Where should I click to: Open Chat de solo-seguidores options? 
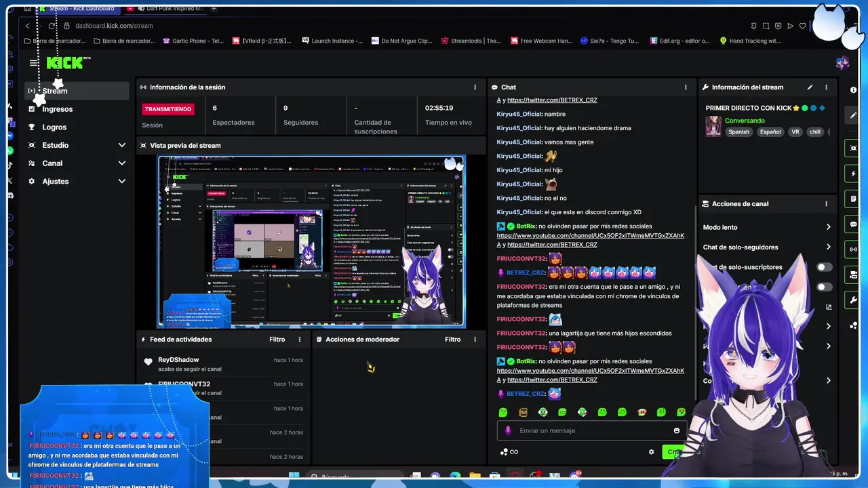click(x=767, y=247)
